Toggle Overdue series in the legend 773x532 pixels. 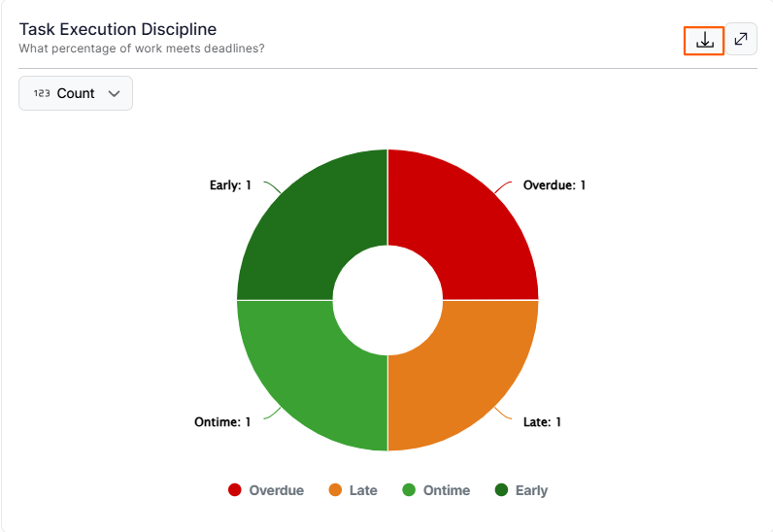click(x=276, y=490)
